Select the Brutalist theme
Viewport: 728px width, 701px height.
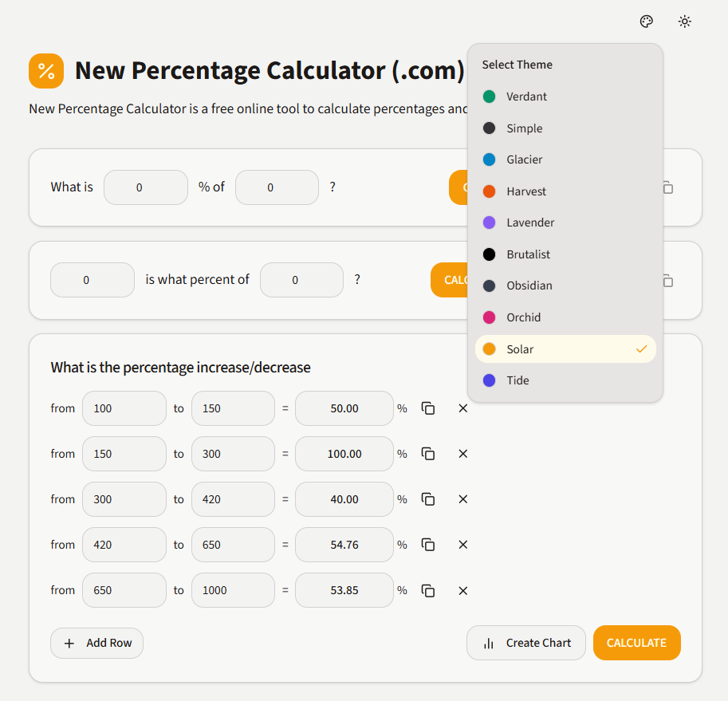point(528,254)
